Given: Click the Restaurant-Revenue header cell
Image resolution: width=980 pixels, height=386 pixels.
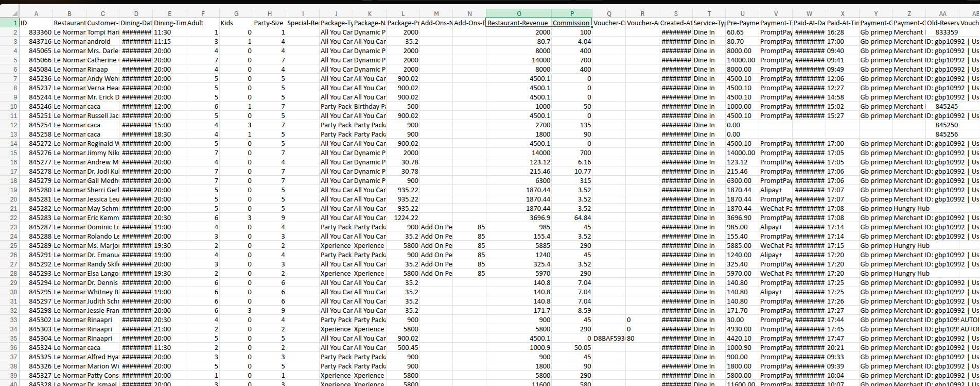Looking at the screenshot, I should point(518,23).
